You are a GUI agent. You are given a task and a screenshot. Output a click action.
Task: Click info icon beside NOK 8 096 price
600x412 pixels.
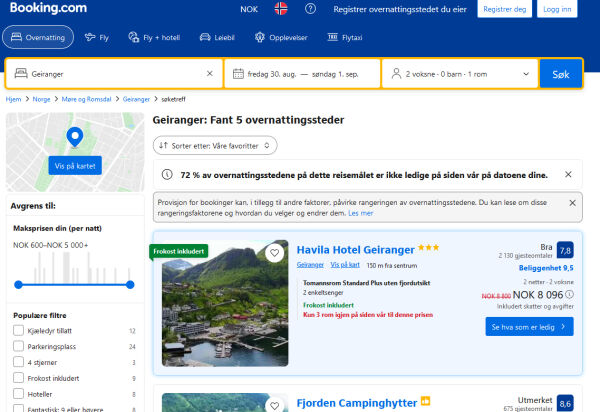(569, 295)
